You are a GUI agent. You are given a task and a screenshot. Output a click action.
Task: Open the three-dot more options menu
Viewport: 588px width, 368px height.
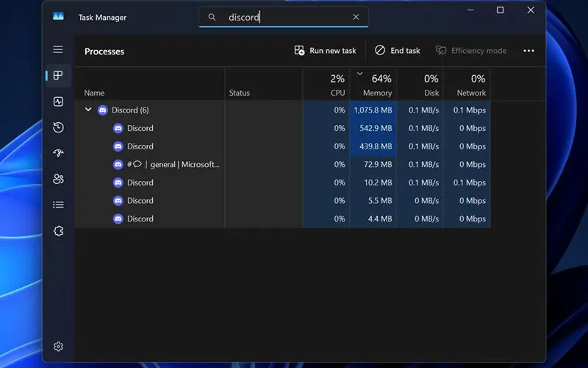tap(528, 51)
